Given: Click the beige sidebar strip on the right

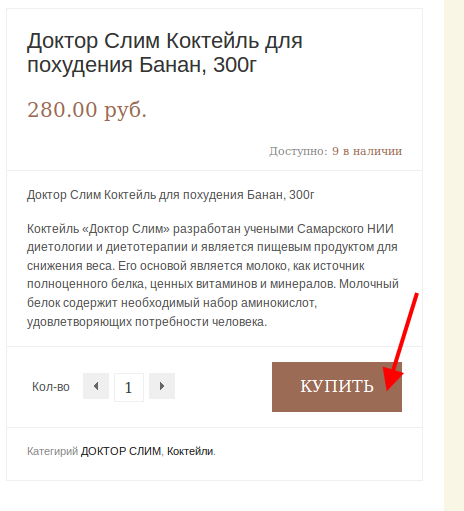Looking at the screenshot, I should 454,255.
